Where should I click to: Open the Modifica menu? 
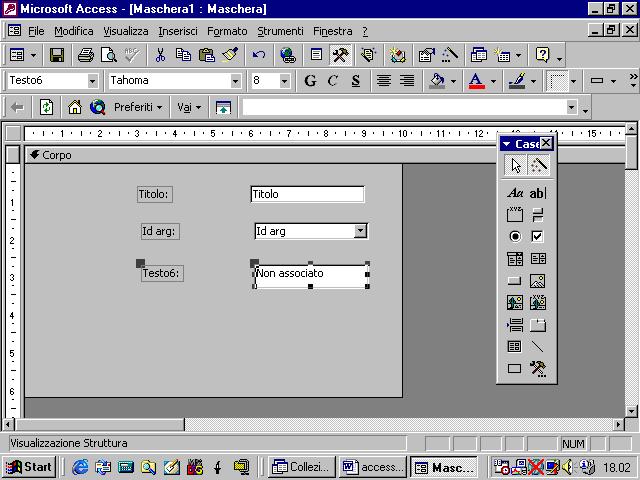click(73, 31)
